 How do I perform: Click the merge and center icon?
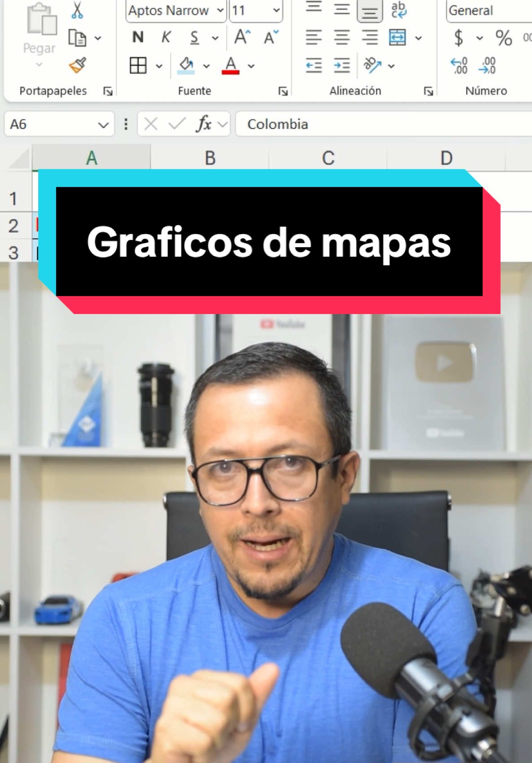398,38
